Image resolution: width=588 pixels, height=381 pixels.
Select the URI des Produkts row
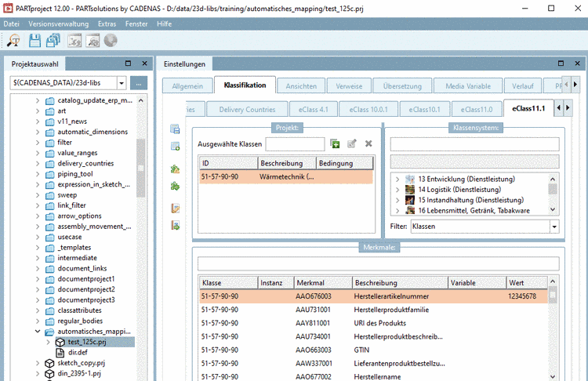pyautogui.click(x=373, y=323)
